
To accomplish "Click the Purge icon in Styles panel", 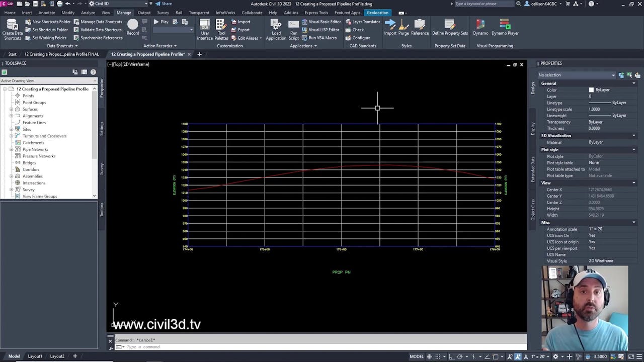I will point(403,25).
